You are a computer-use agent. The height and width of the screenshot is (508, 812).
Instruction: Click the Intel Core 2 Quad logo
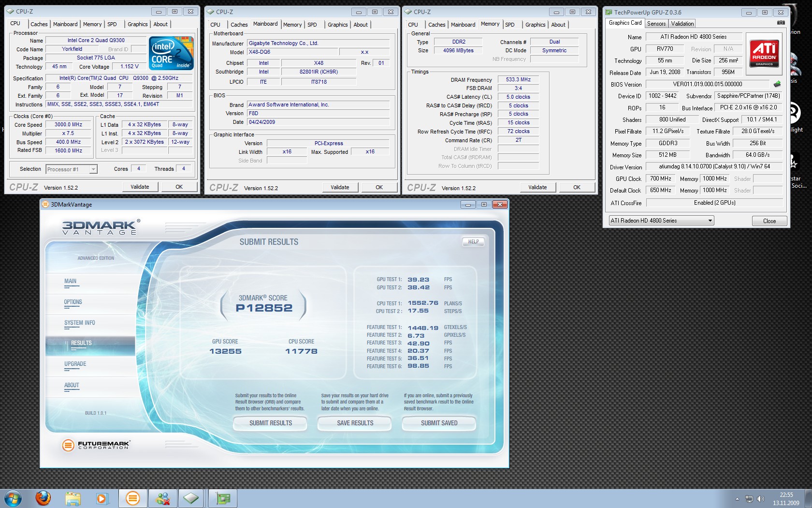point(171,52)
